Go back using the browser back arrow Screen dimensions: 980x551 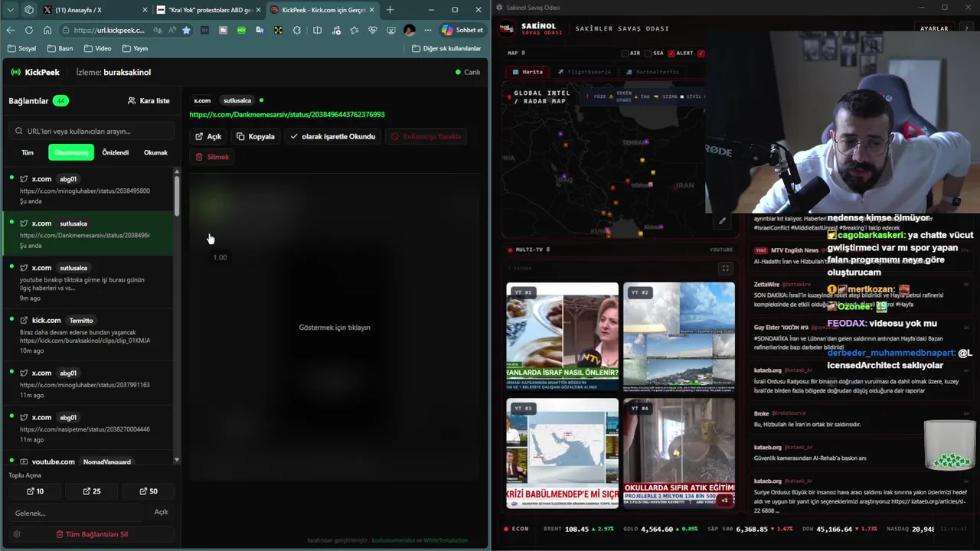[11, 30]
